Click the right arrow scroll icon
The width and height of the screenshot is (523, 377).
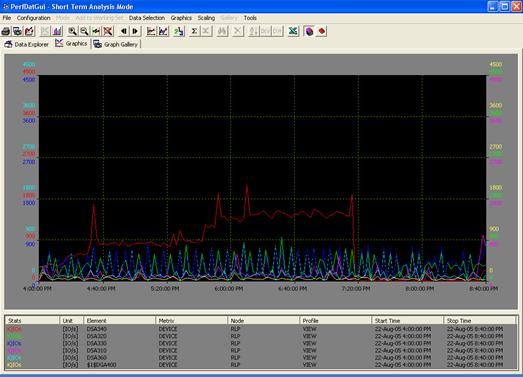(135, 31)
